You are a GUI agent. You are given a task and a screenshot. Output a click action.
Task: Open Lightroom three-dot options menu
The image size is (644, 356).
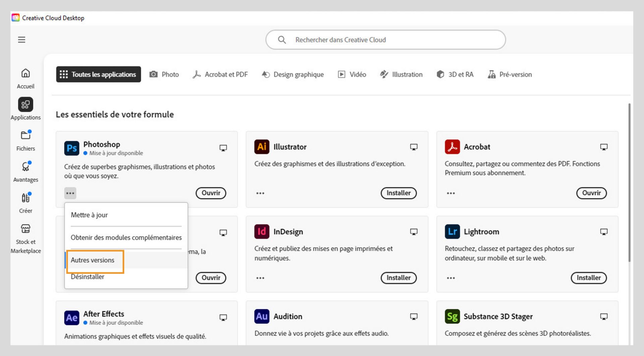tap(451, 278)
